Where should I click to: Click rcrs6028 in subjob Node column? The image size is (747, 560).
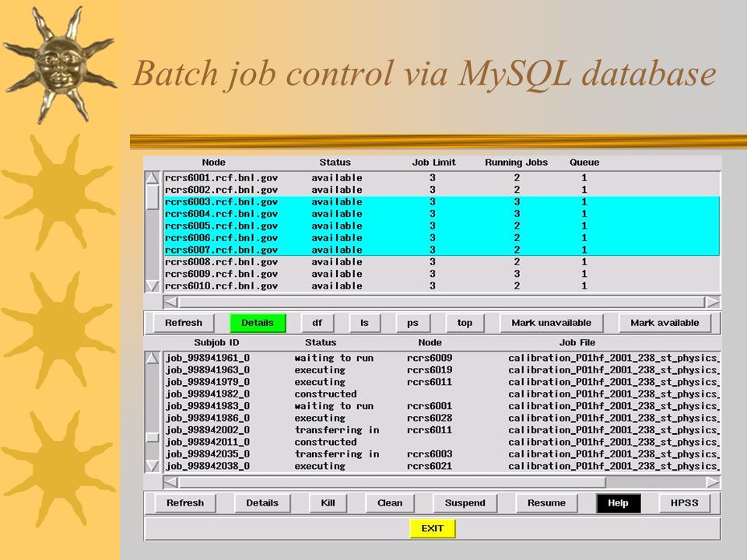[x=430, y=418]
